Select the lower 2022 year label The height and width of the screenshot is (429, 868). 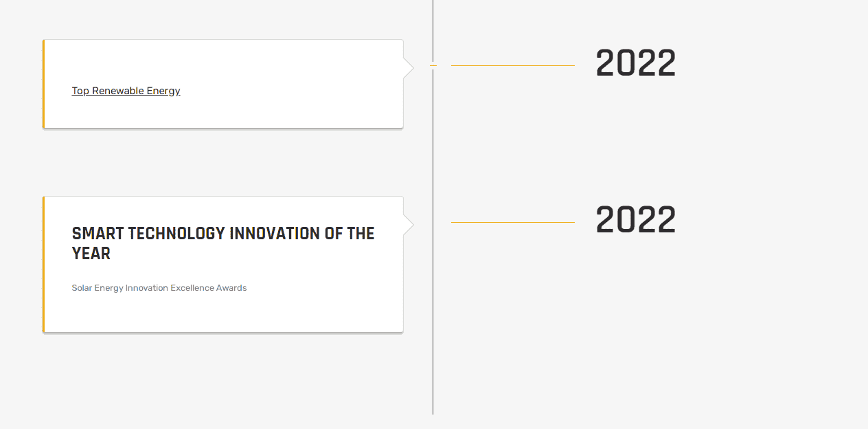click(635, 221)
